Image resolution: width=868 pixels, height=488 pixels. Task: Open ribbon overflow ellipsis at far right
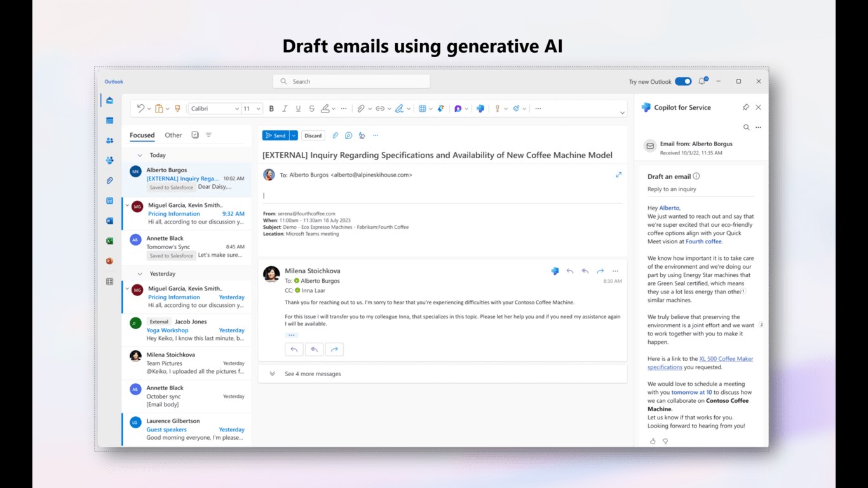pos(538,109)
